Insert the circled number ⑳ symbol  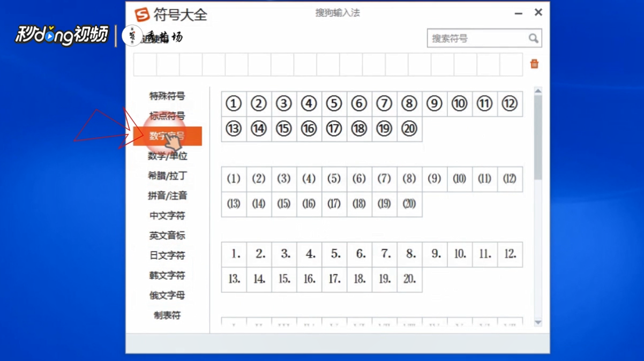click(409, 129)
